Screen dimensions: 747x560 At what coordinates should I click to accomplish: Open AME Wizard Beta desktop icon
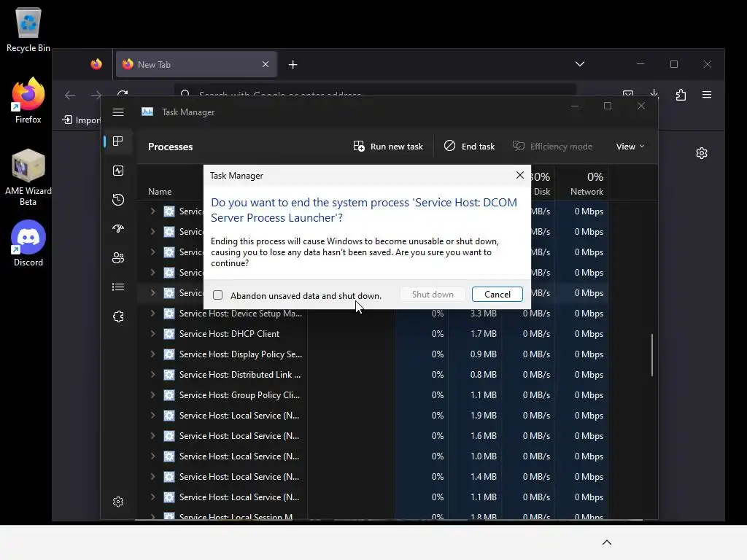click(28, 177)
